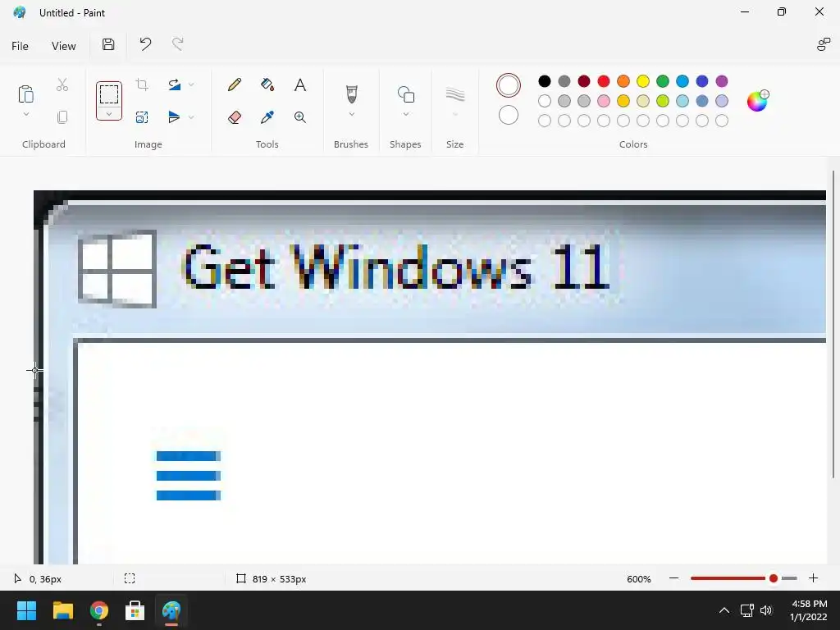840x630 pixels.
Task: Click the Brushes tool icon
Action: pyautogui.click(x=351, y=94)
